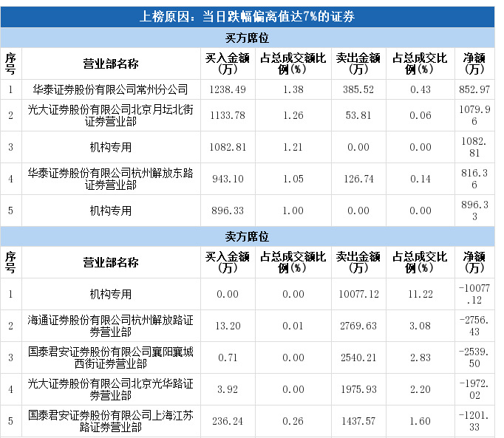Select percentage 1.60 in seller table
Screen dimensions: 504x438
[420, 421]
